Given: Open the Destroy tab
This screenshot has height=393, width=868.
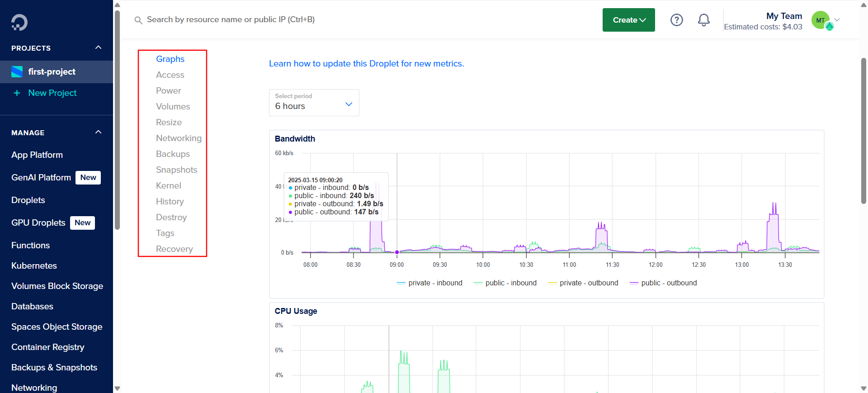Looking at the screenshot, I should tap(171, 217).
